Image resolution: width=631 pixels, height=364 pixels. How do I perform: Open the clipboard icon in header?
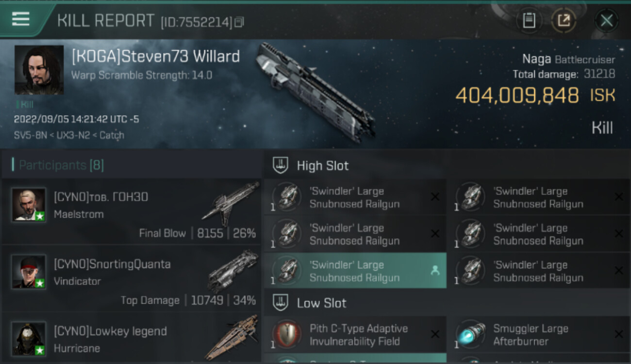tap(529, 20)
